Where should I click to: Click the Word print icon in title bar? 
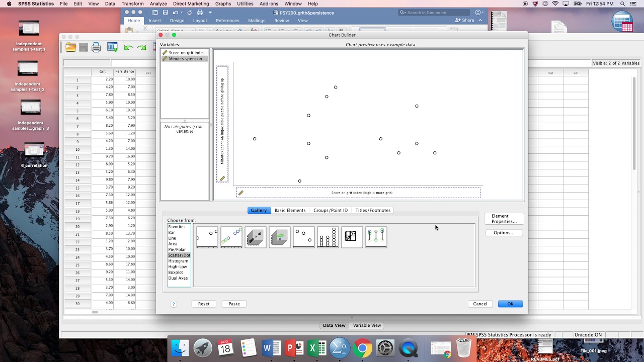point(200,13)
